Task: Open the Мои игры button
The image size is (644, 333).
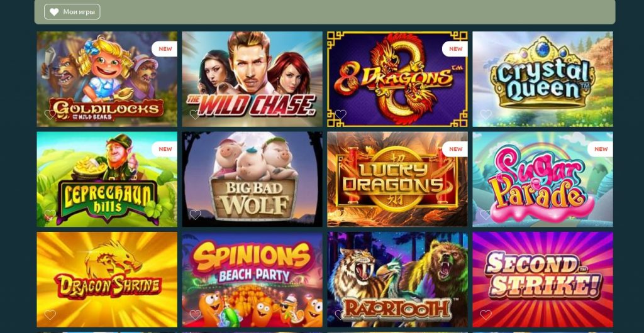Action: pyautogui.click(x=72, y=12)
